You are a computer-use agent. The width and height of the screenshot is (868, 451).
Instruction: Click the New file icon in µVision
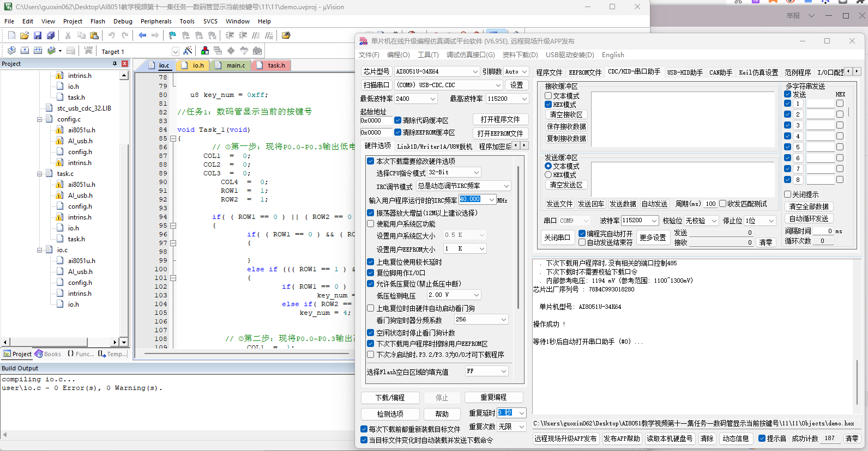pyautogui.click(x=11, y=35)
